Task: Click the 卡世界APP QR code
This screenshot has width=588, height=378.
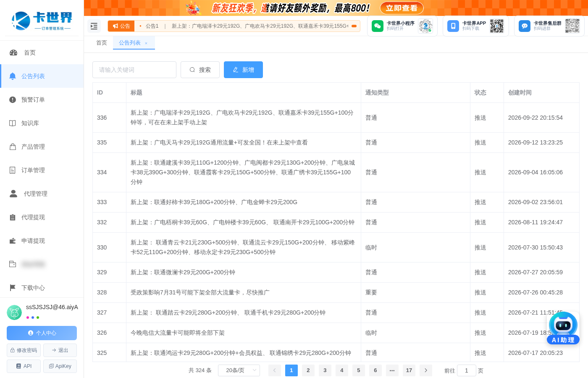Action: (x=497, y=26)
